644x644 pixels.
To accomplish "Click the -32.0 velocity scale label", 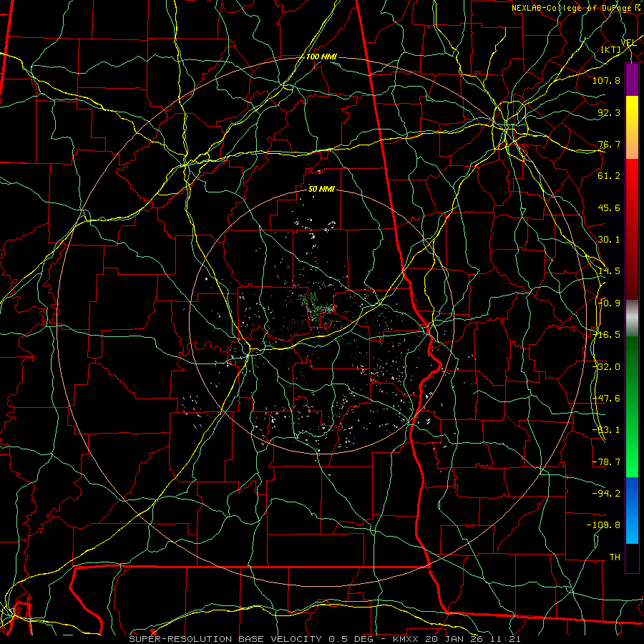I will (606, 367).
